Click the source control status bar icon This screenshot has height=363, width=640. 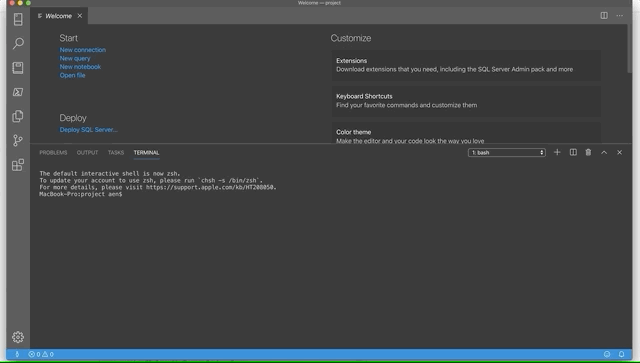click(17, 354)
